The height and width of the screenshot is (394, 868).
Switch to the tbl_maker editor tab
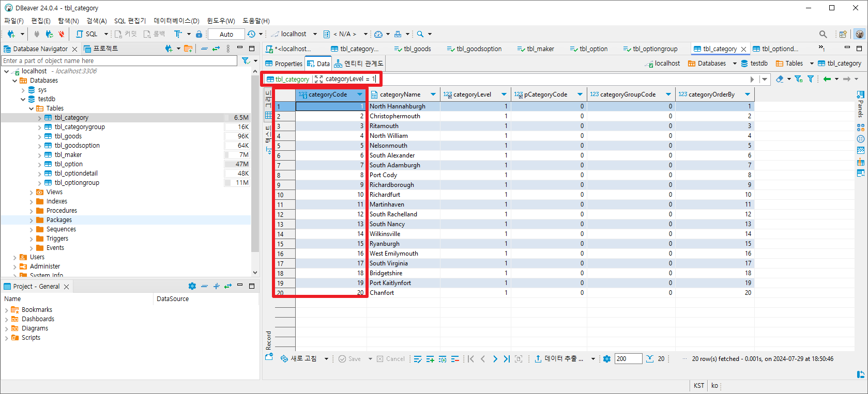pyautogui.click(x=536, y=49)
